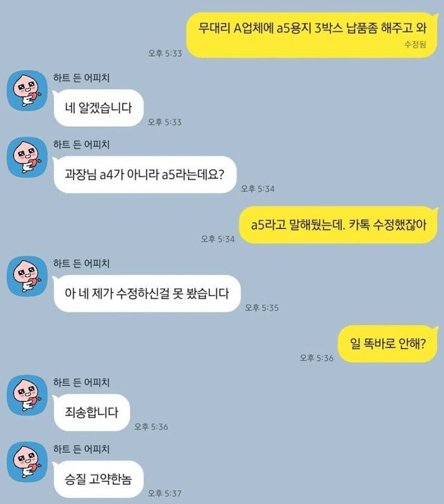
Task: Click sender name above '죄송합니다' bubble
Action: pos(81,383)
